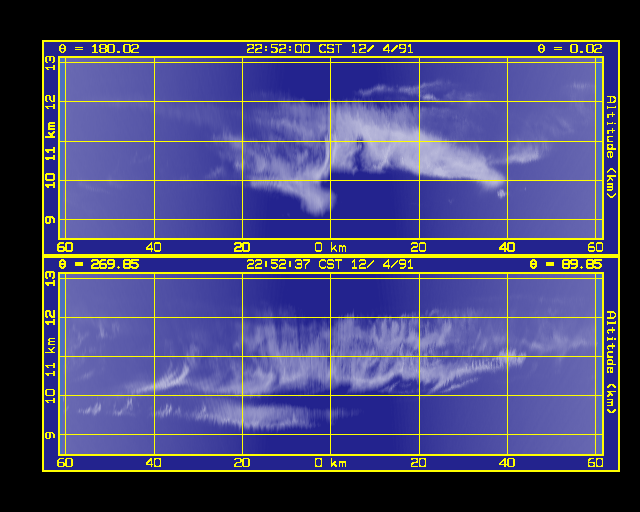Click the 22:52:37 CST 12/ 4/91 timestamp
This screenshot has height=512, width=640.
330,265
